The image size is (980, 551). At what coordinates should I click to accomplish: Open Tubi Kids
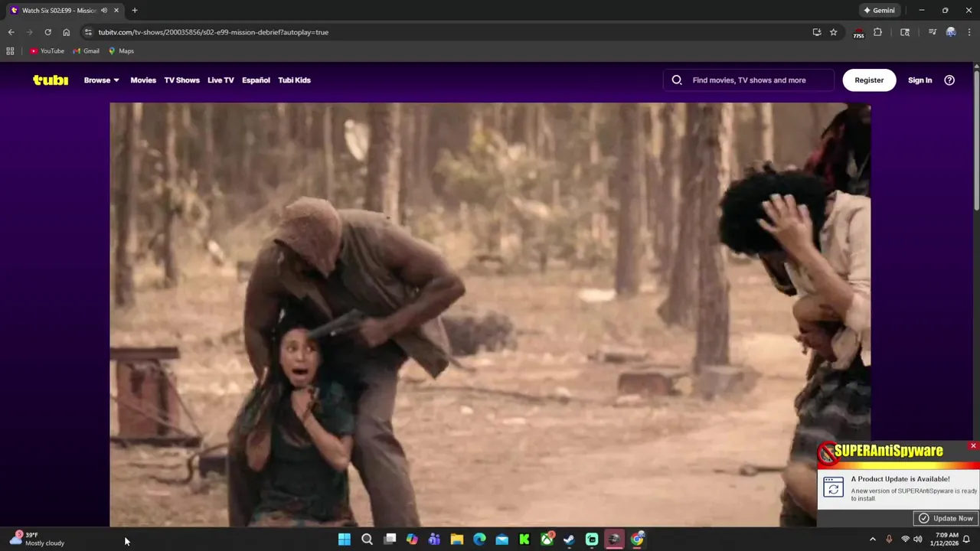(x=294, y=80)
